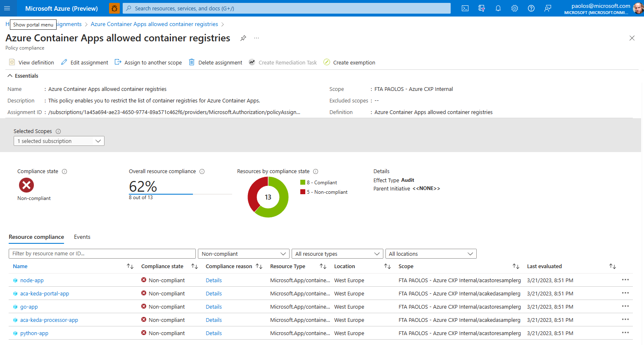This screenshot has height=345, width=644.
Task: Open Details for go-app
Action: [x=214, y=307]
